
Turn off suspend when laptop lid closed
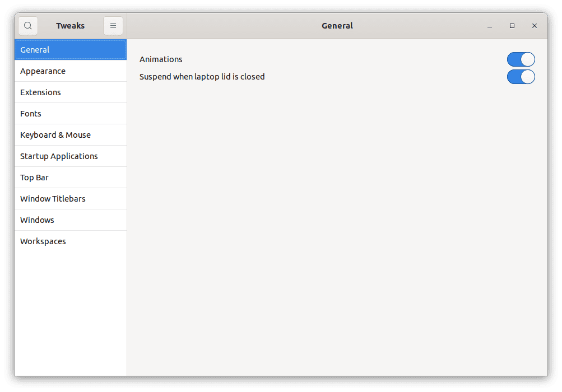click(521, 77)
